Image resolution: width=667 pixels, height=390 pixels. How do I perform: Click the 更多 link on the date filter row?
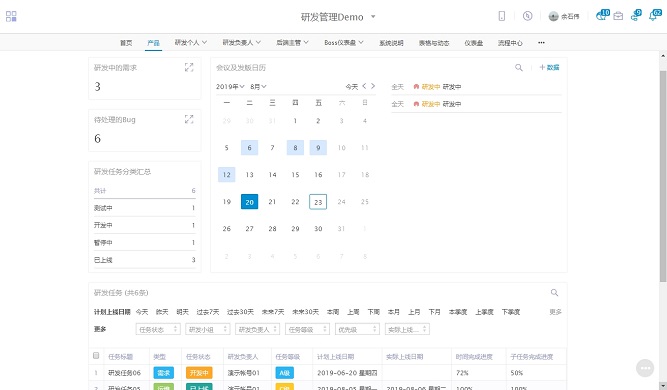pos(555,312)
